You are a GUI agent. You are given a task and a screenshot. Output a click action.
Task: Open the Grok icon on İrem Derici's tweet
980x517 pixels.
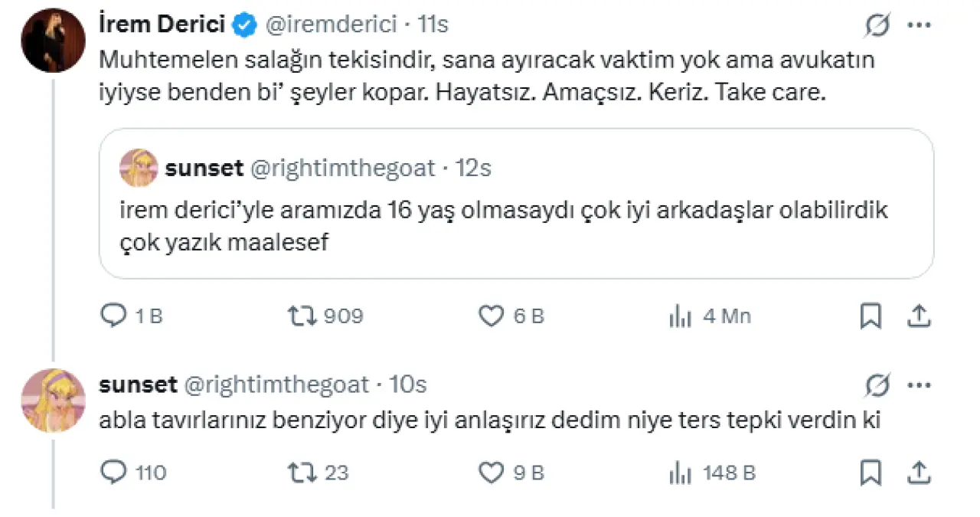pos(877,25)
